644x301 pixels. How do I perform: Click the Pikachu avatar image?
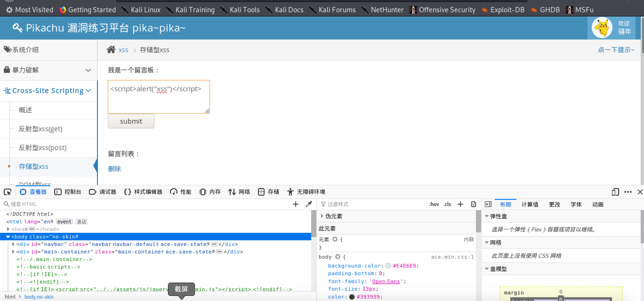click(602, 28)
